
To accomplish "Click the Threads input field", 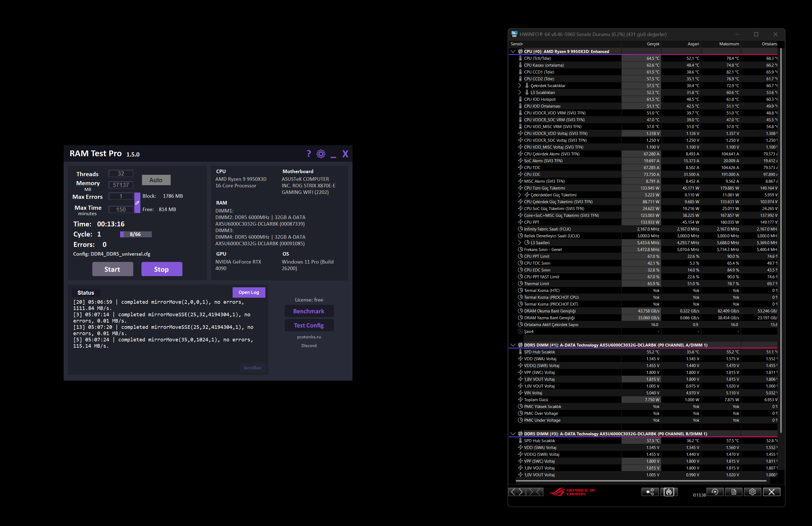I will (121, 173).
